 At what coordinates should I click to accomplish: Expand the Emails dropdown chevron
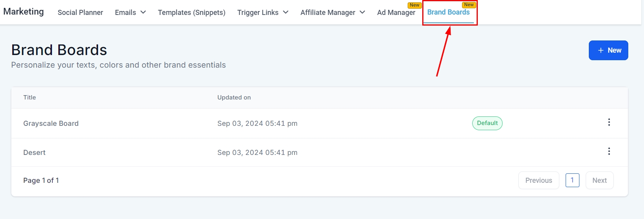click(143, 12)
